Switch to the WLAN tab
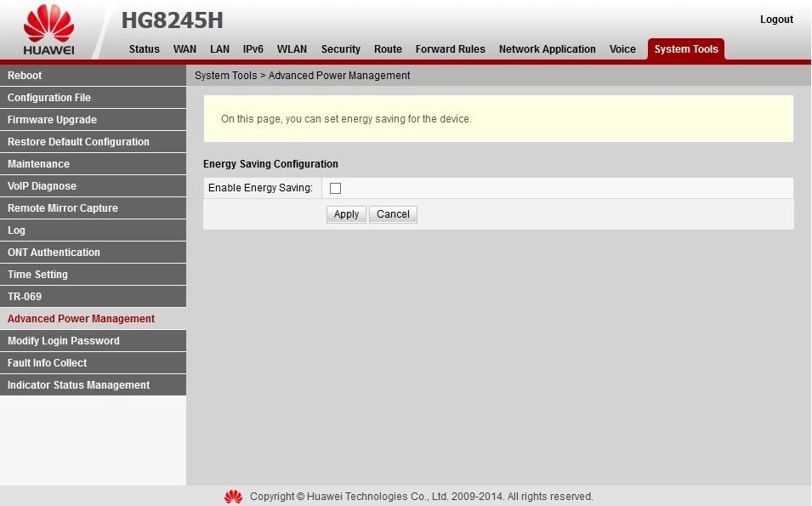The image size is (812, 506). pos(292,48)
